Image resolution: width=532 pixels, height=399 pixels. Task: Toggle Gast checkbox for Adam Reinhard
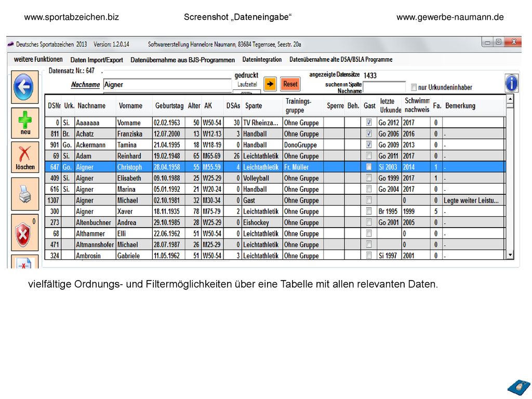pyautogui.click(x=369, y=156)
